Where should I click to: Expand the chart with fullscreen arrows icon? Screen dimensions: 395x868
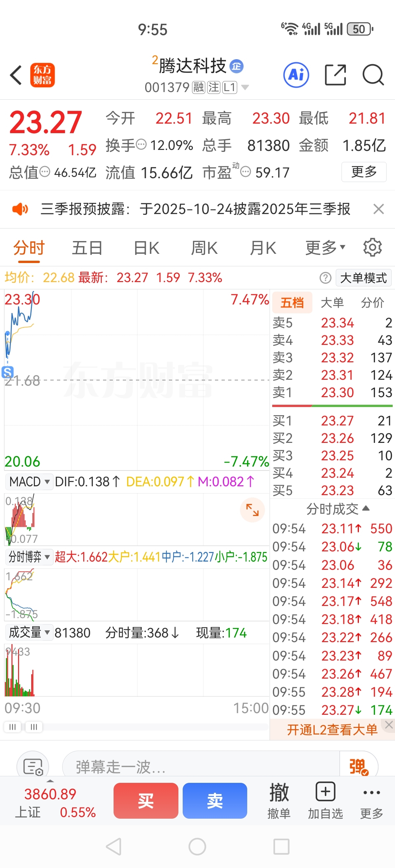point(252,510)
